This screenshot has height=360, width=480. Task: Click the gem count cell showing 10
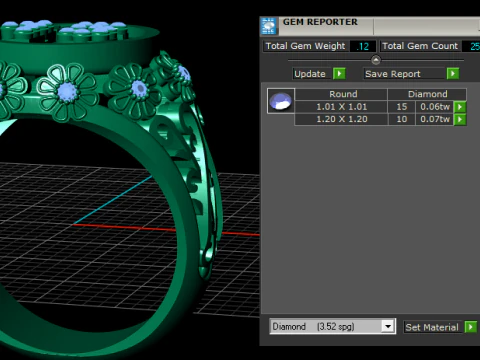point(402,119)
